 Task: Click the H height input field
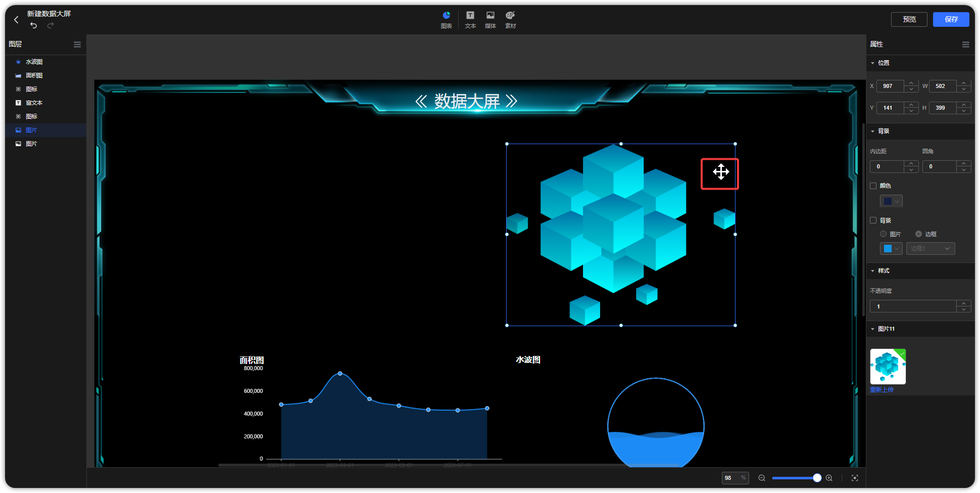click(943, 108)
